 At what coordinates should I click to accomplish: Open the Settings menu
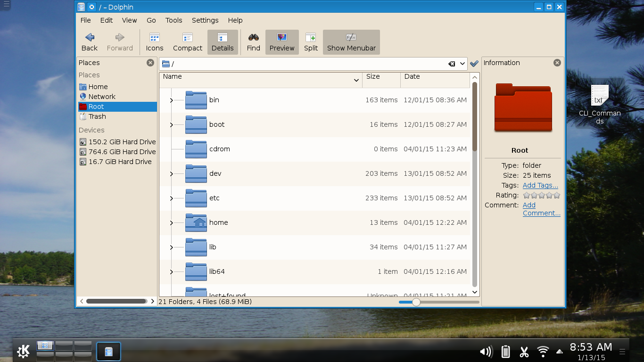tap(205, 20)
